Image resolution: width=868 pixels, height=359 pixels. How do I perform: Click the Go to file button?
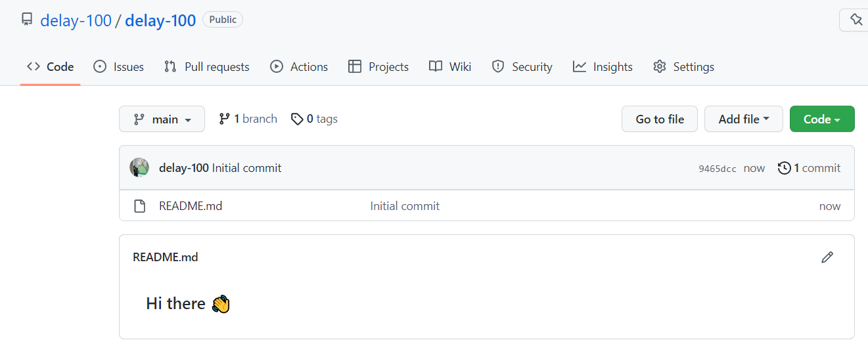coord(660,119)
